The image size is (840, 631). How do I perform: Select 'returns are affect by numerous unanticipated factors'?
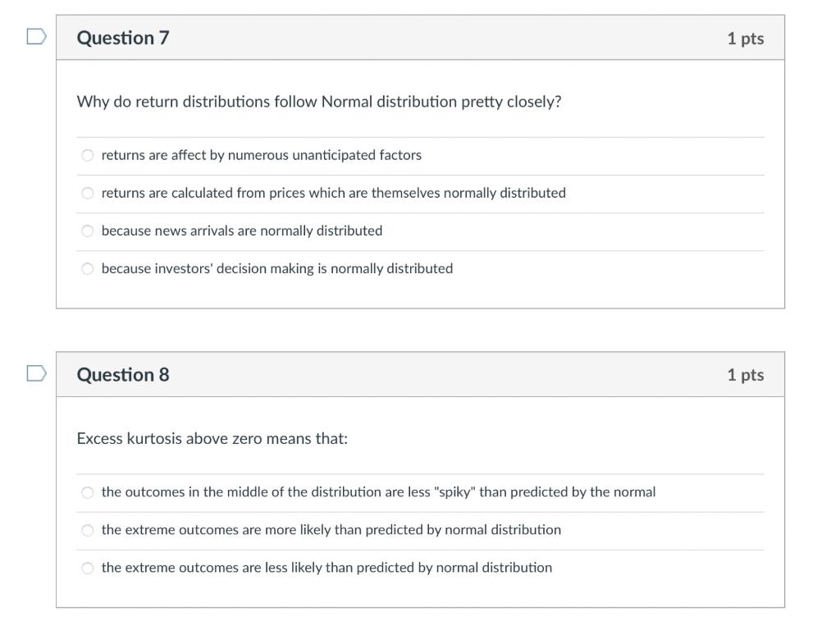88,154
